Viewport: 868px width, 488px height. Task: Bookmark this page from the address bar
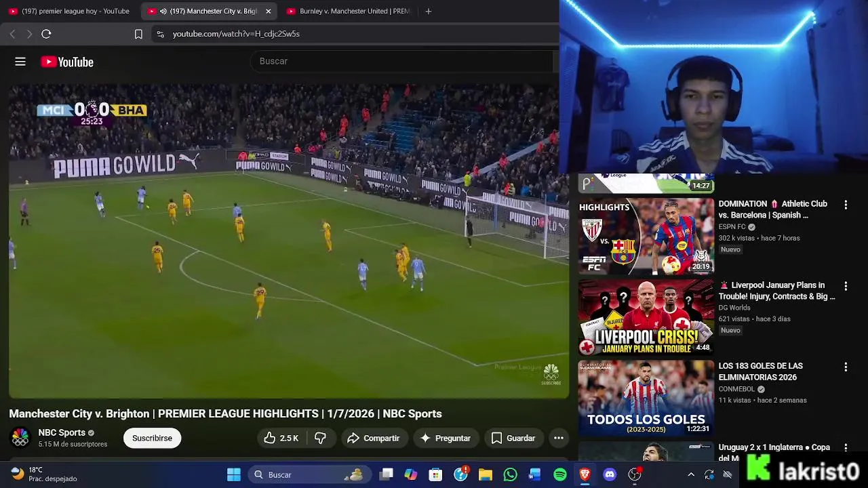(x=138, y=34)
